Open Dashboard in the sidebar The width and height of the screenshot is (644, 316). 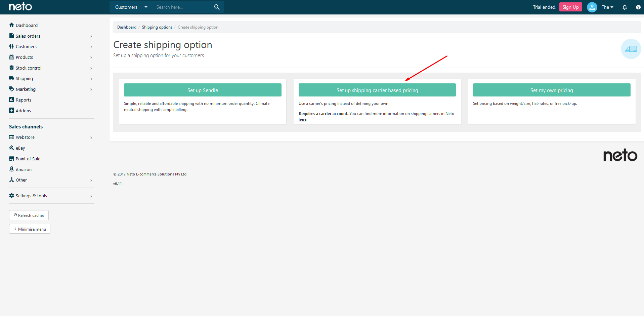point(27,25)
